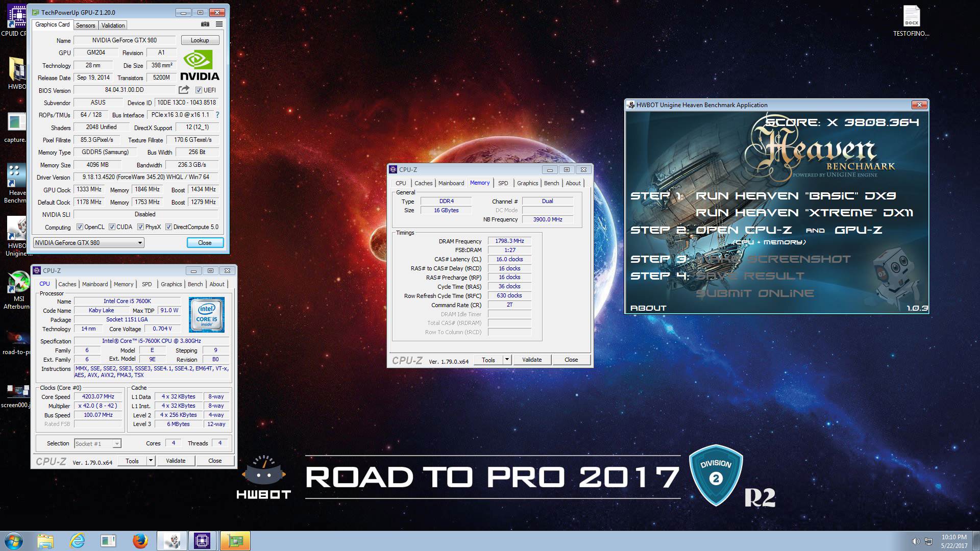This screenshot has width=980, height=551.
Task: Click the CPU-Z Specification i5-7600K field
Action: 152,341
